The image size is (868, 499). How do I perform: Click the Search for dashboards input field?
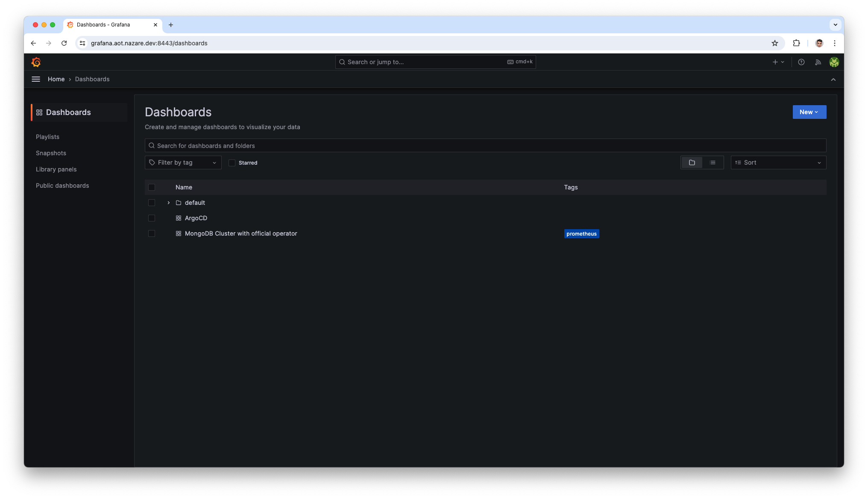tap(485, 146)
